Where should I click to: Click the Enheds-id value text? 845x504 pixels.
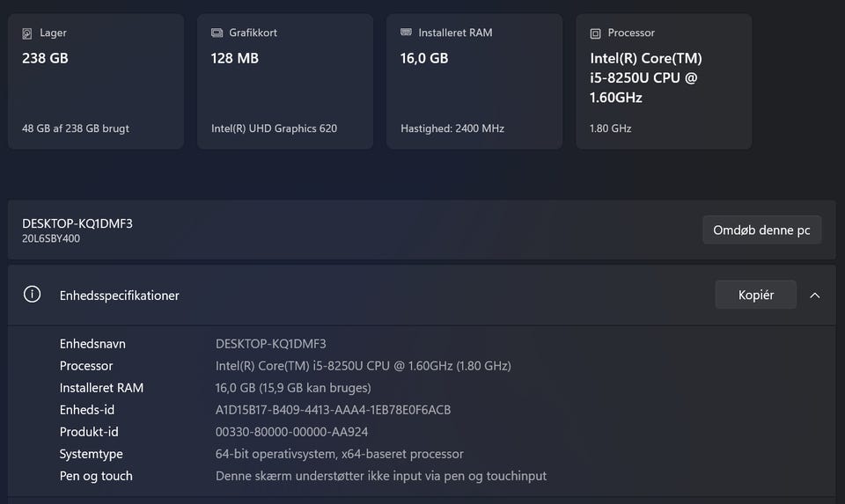click(333, 410)
